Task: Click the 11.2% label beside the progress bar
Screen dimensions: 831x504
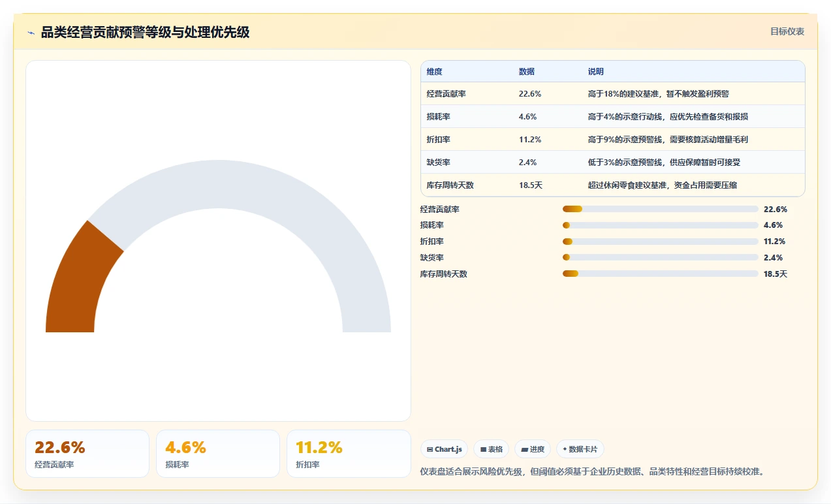Action: coord(776,242)
